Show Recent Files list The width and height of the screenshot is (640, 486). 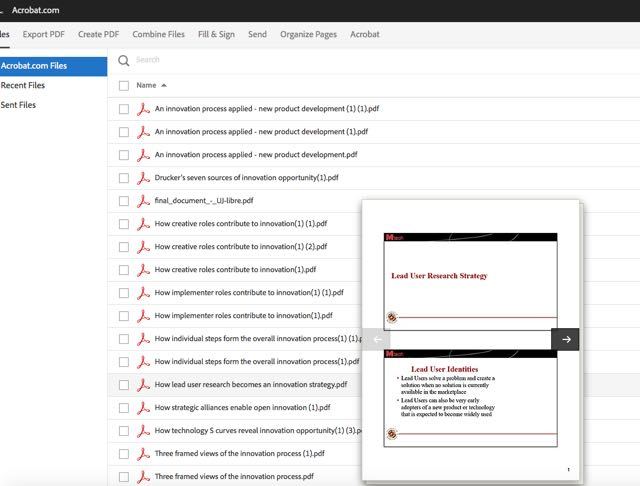(23, 85)
